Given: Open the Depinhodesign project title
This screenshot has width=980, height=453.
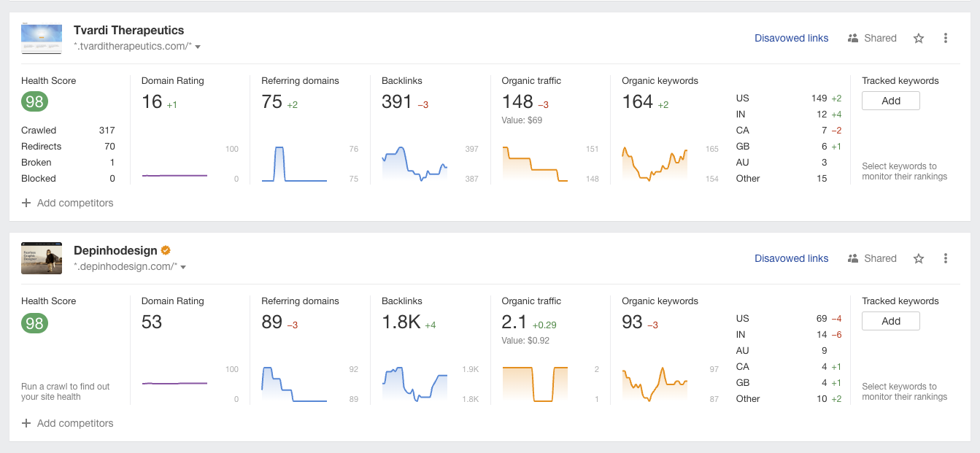Looking at the screenshot, I should 115,250.
